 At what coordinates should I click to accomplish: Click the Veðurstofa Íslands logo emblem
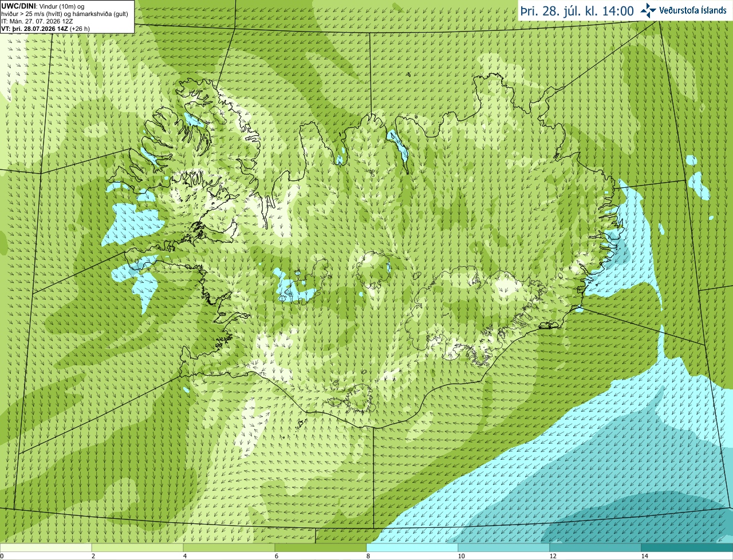tap(648, 10)
